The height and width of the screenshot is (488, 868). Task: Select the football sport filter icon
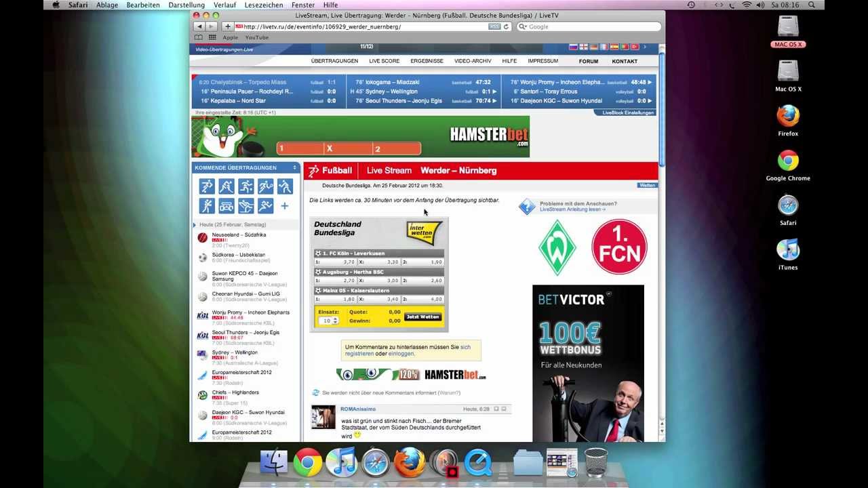click(207, 186)
